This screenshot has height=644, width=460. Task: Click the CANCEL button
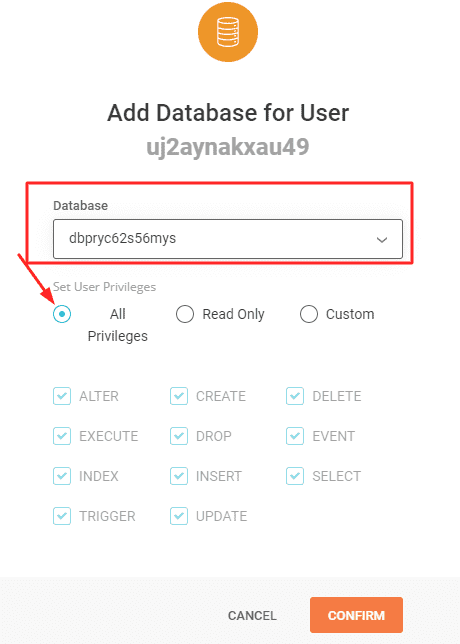click(252, 616)
